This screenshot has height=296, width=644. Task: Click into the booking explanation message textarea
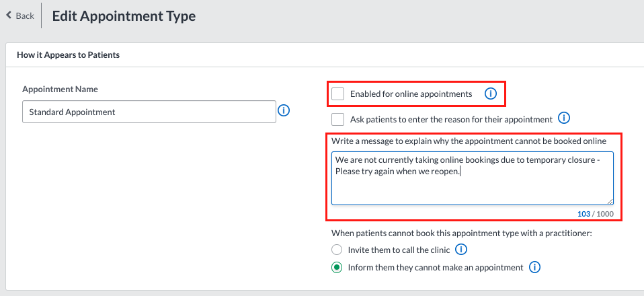[473, 178]
